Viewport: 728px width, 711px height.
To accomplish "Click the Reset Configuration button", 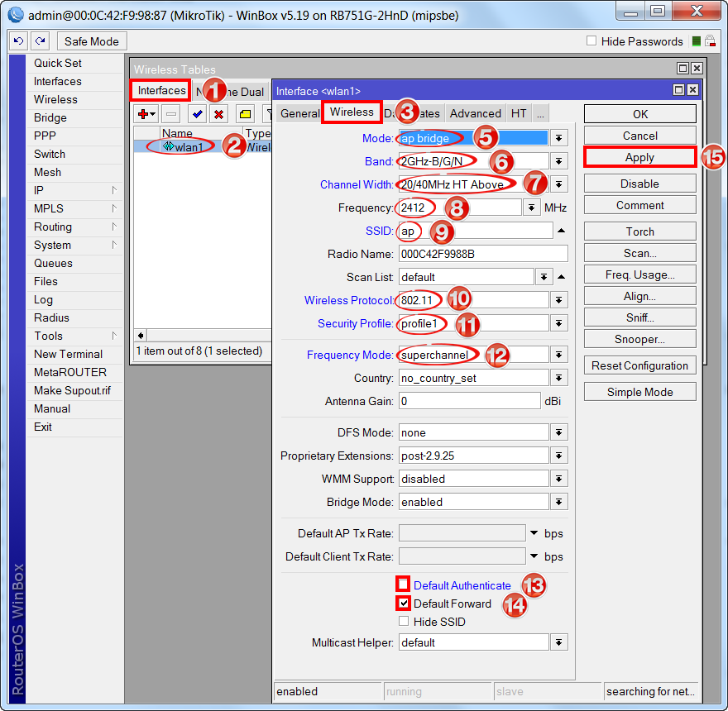I will tap(639, 365).
